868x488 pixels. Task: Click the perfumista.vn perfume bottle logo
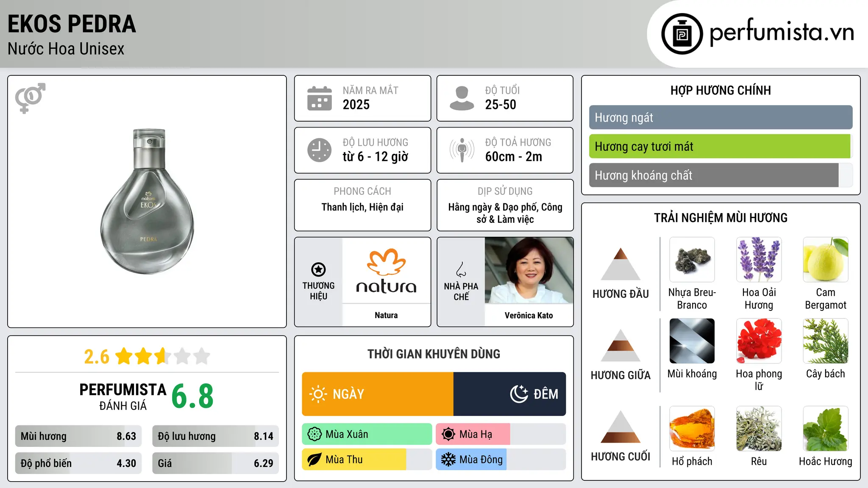682,33
